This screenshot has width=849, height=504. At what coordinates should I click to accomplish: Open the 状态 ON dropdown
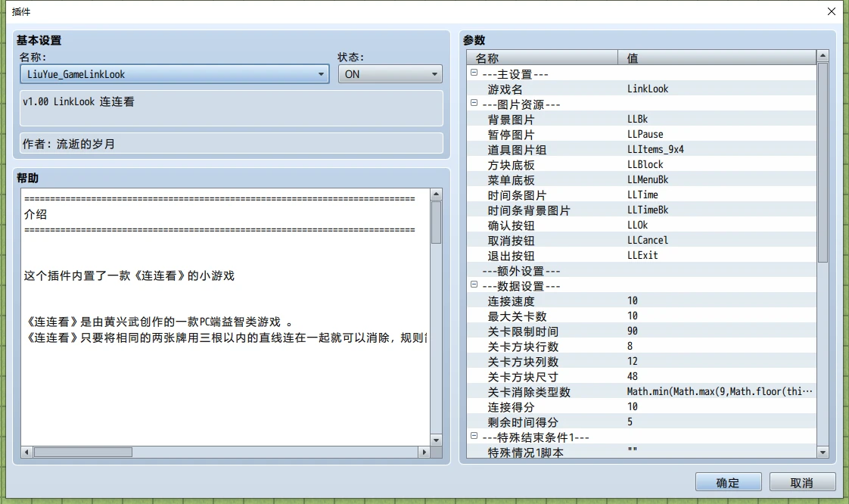[x=390, y=74]
